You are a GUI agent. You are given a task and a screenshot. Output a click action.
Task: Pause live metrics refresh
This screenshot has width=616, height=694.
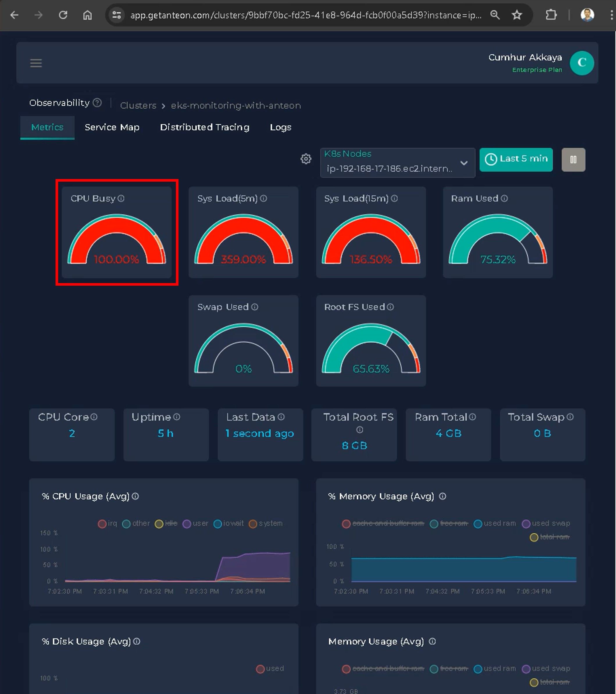pos(573,160)
